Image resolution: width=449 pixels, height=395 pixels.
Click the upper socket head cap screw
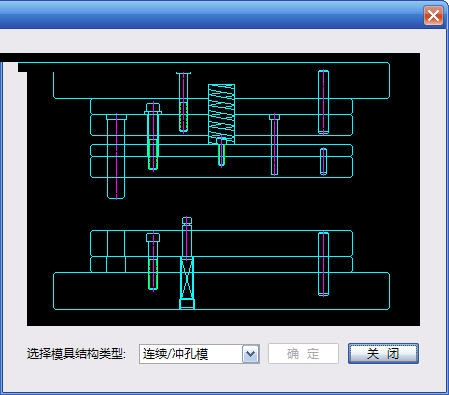153,136
